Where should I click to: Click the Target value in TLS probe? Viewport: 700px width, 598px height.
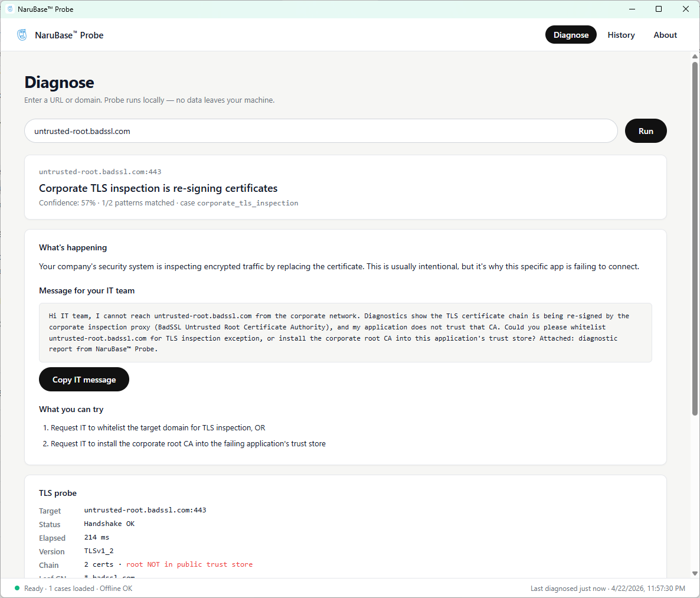coord(145,510)
